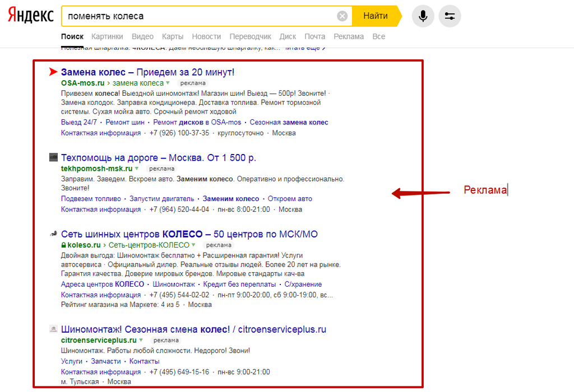This screenshot has width=574, height=392.
Task: Click the Найти search button
Action: (376, 16)
